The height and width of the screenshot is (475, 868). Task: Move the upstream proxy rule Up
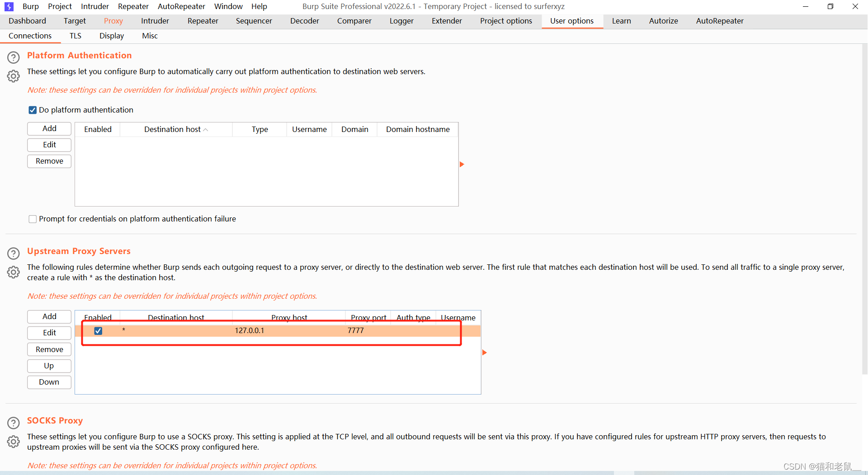pos(49,366)
